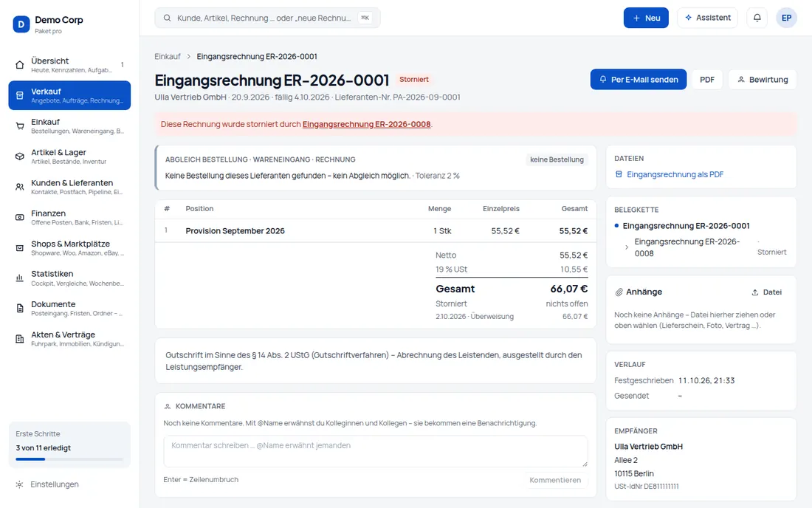Click the search magnifier icon
The width and height of the screenshot is (812, 508).
[168, 18]
